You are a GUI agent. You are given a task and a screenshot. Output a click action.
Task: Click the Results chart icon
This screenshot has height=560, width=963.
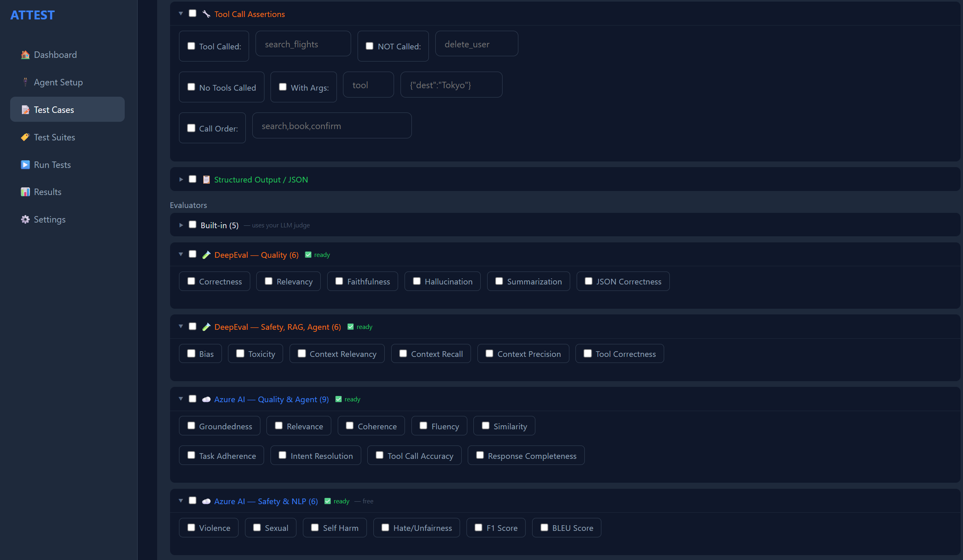pos(25,192)
